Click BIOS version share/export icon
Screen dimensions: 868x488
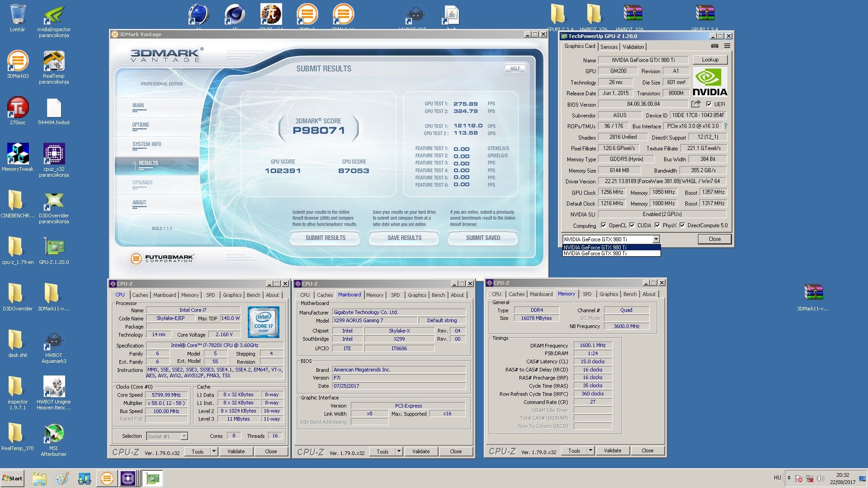696,104
